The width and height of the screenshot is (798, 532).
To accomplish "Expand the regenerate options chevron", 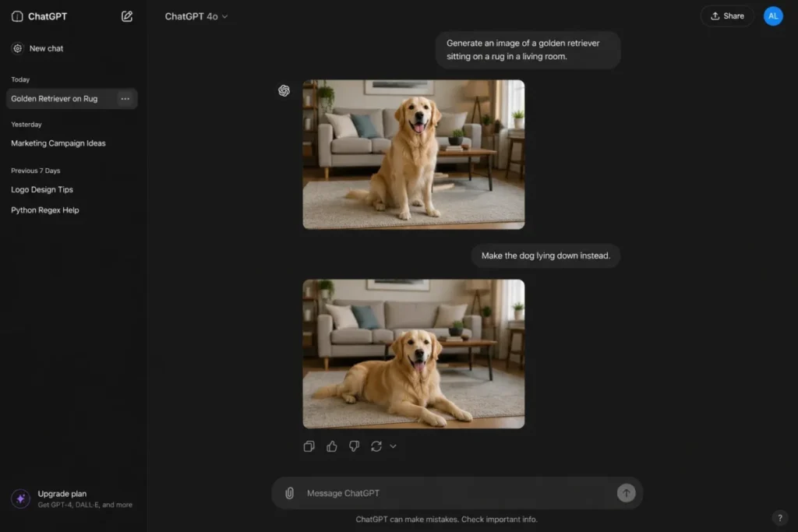I will click(x=393, y=446).
